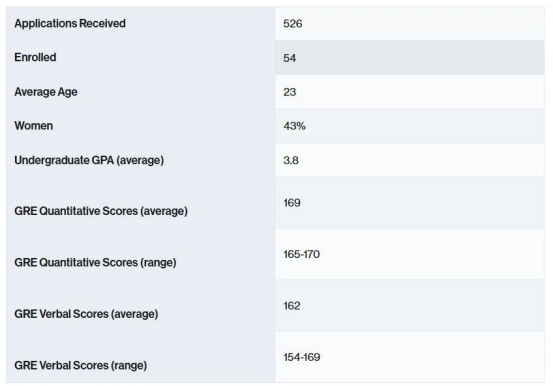
Task: Click the word Quantitative in average row
Action: (70, 211)
